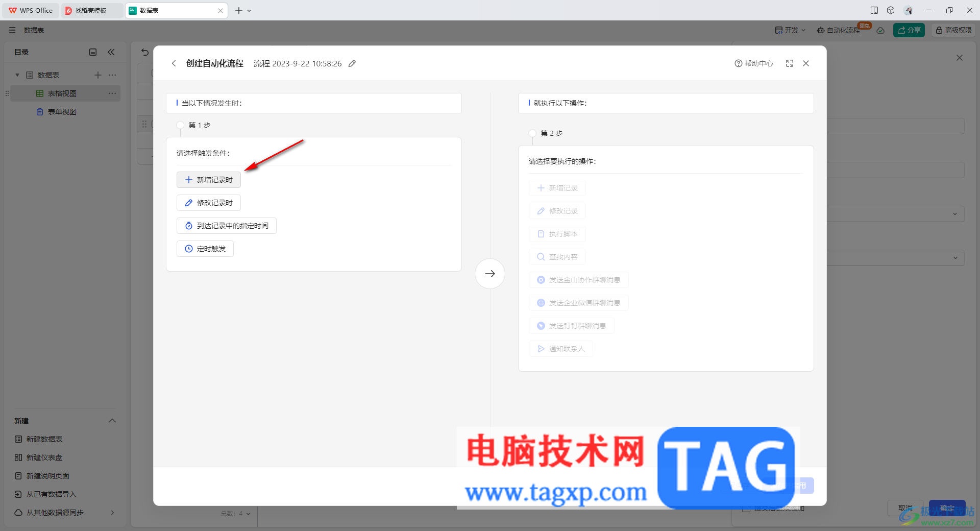Open the hamburger menu beside 数据表
Screen dimensions: 980x531
(x=12, y=30)
